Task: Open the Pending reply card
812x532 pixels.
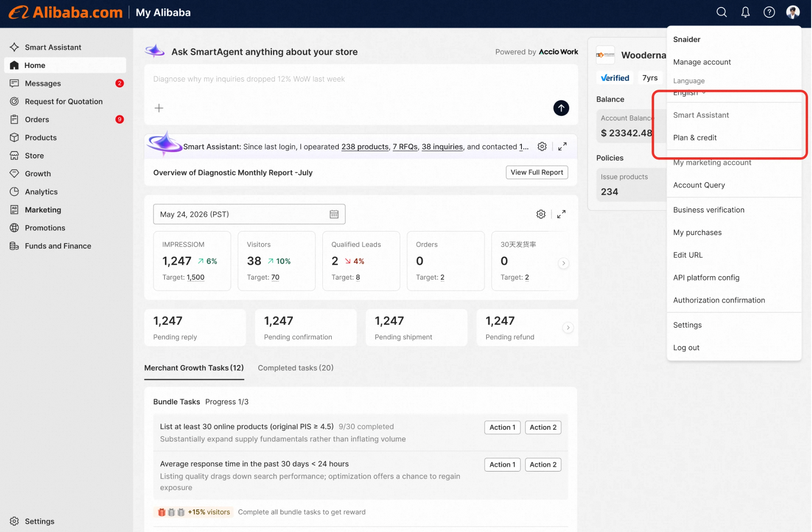Action: point(195,328)
